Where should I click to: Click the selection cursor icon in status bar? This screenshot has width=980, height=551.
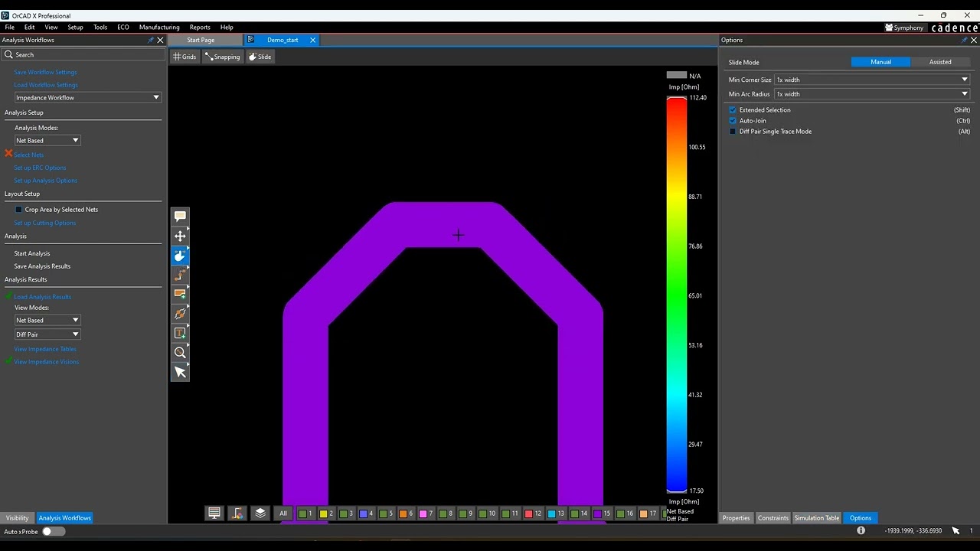point(955,530)
